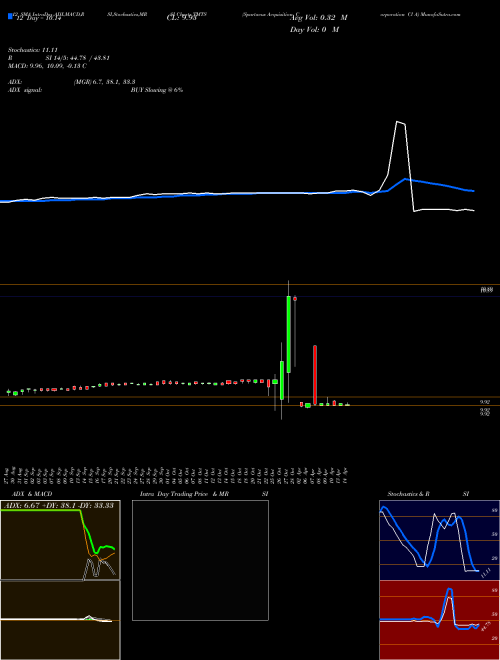Click the lower MACD histogram panel
This screenshot has height=660, width=500.
(60, 620)
